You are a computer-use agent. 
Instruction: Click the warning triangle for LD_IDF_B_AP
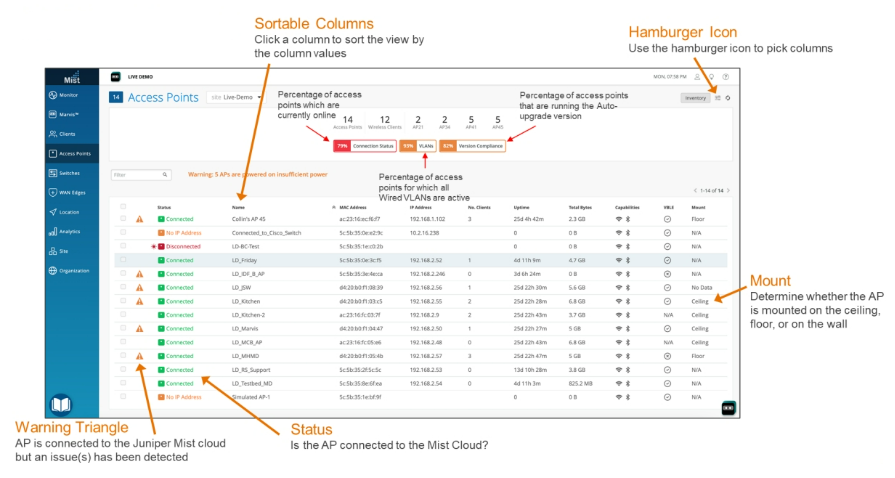pyautogui.click(x=139, y=274)
